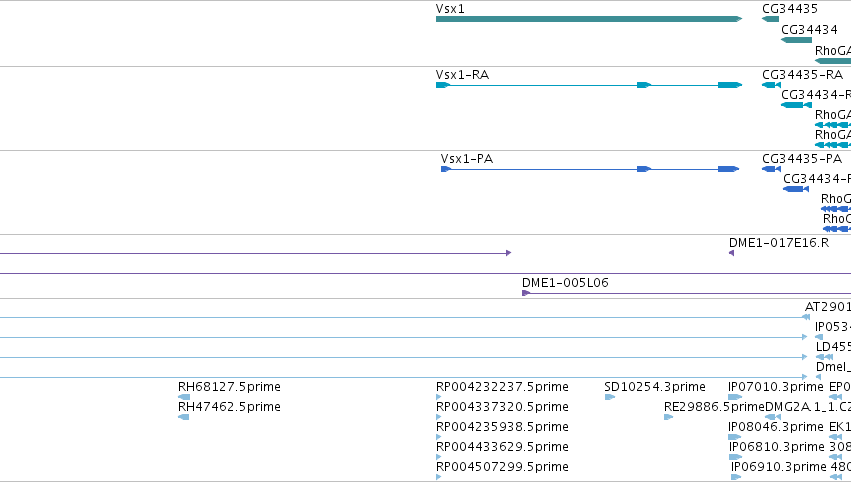Select the first exon of Vsx1-RA

pyautogui.click(x=443, y=85)
